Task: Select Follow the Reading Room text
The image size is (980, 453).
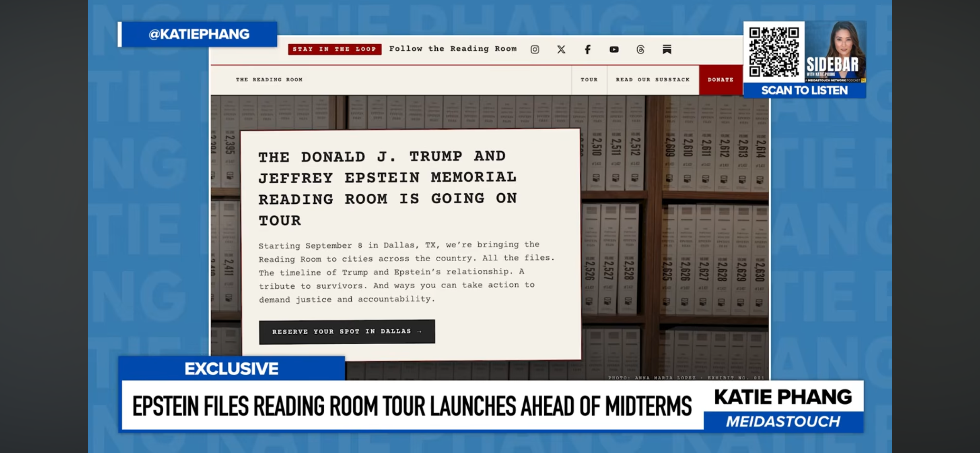Action: pyautogui.click(x=453, y=49)
